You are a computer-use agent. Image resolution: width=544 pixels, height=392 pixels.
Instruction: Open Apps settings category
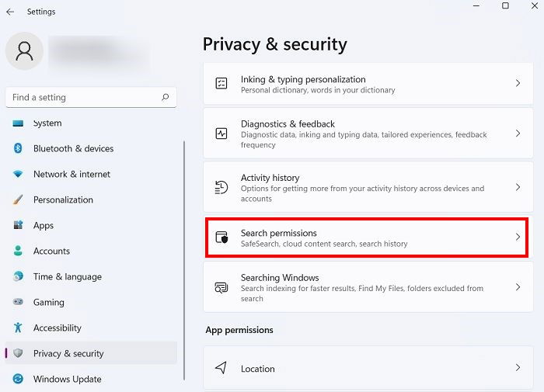pos(44,225)
